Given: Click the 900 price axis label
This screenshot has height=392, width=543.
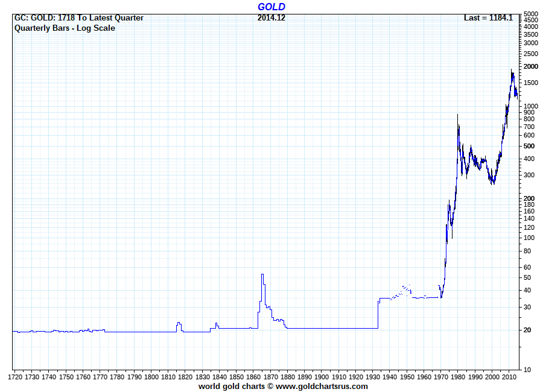Looking at the screenshot, I should (x=529, y=112).
